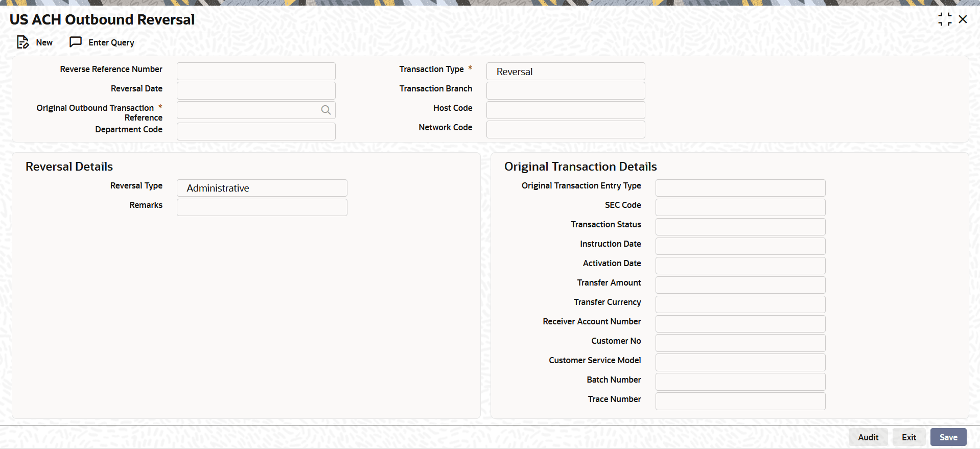Focus the Receiver Account Number field
980x449 pixels.
click(x=740, y=324)
